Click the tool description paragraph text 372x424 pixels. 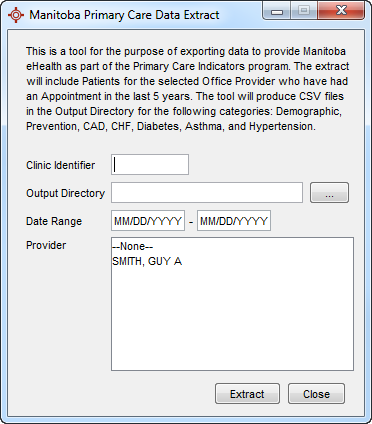click(x=187, y=89)
